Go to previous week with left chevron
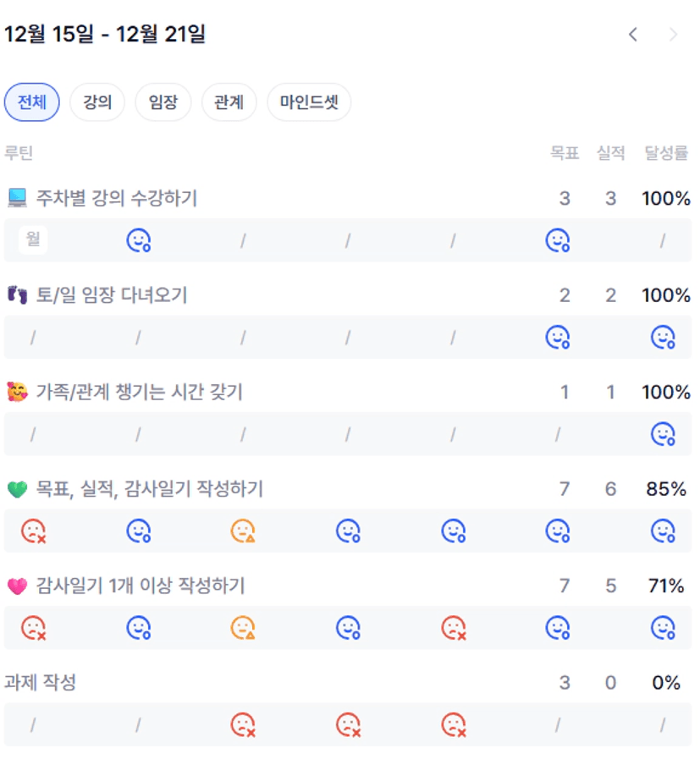Image resolution: width=700 pixels, height=759 pixels. coord(633,35)
